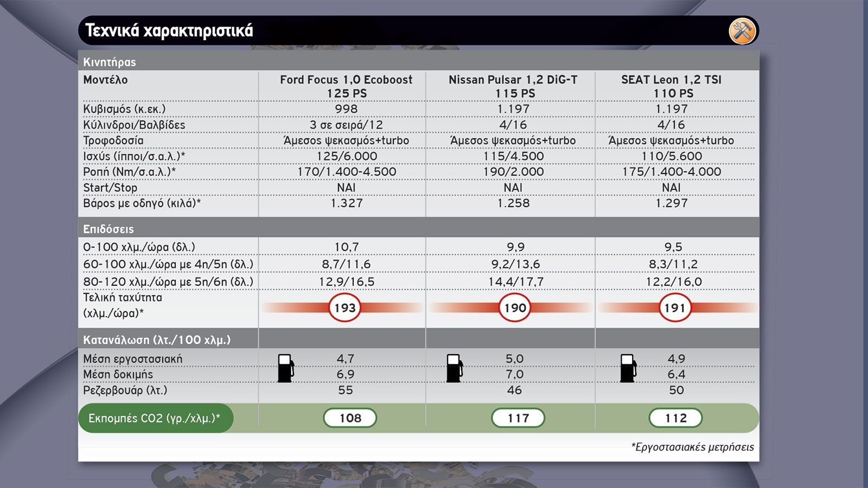Click the 12,2/16,0 value
Viewport: 868px width, 488px height.
point(674,282)
